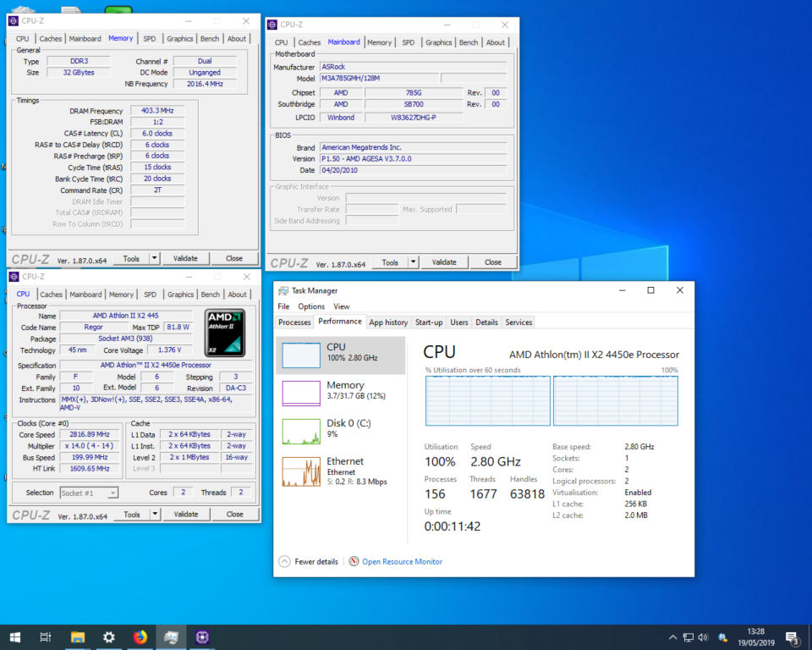Open CPU tab in Memory CPU-Z window
This screenshot has height=650, width=812.
point(22,38)
